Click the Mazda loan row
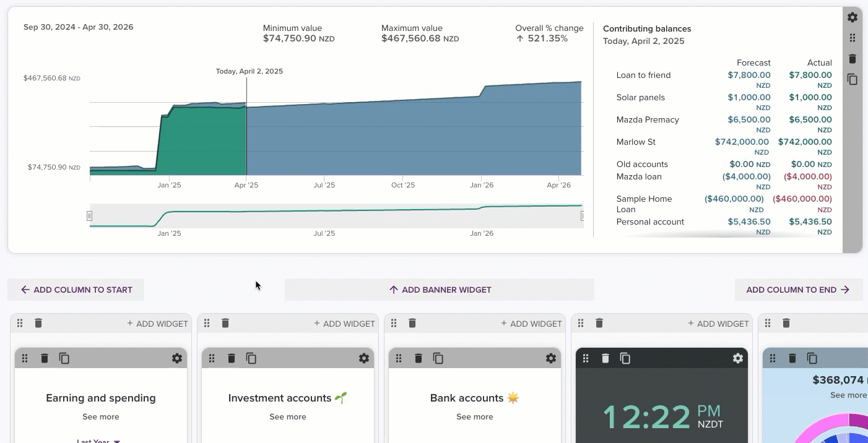 [x=724, y=181]
